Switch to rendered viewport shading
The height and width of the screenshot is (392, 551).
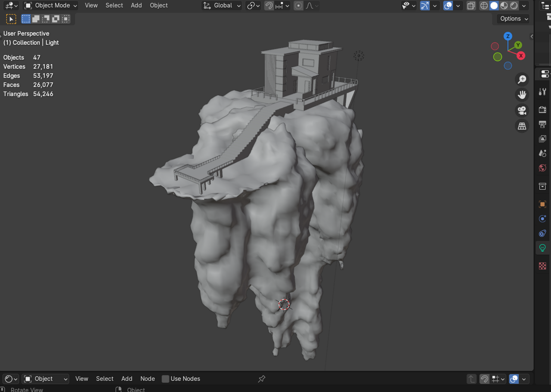pos(514,6)
